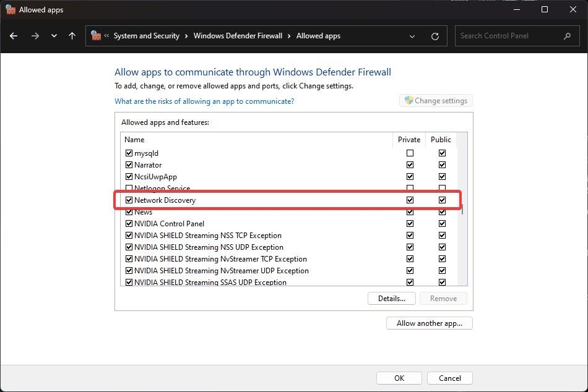Toggle Private for NVIDIA Control Panel
Viewport: 588px width, 392px height.
410,223
